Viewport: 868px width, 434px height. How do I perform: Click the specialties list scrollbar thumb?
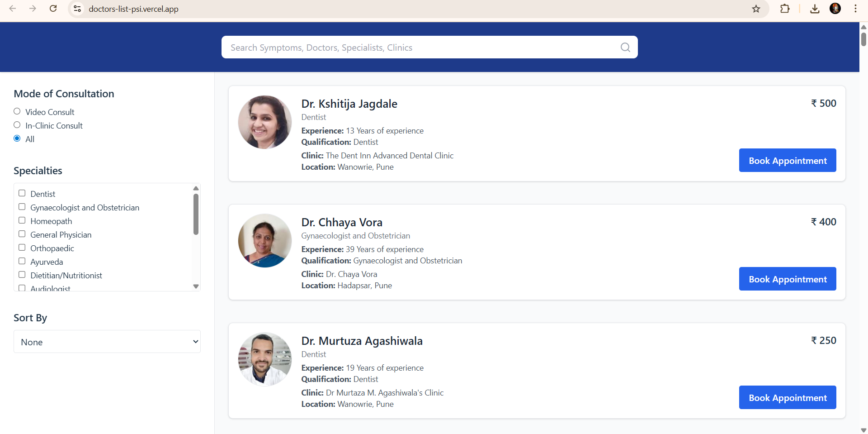pyautogui.click(x=196, y=214)
